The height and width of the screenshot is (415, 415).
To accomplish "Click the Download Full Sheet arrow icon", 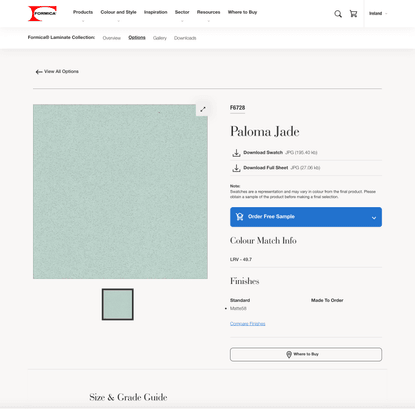I will 236,168.
